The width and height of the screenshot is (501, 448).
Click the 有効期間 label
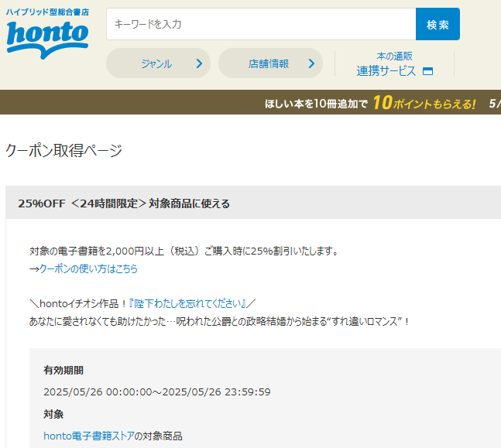(63, 371)
